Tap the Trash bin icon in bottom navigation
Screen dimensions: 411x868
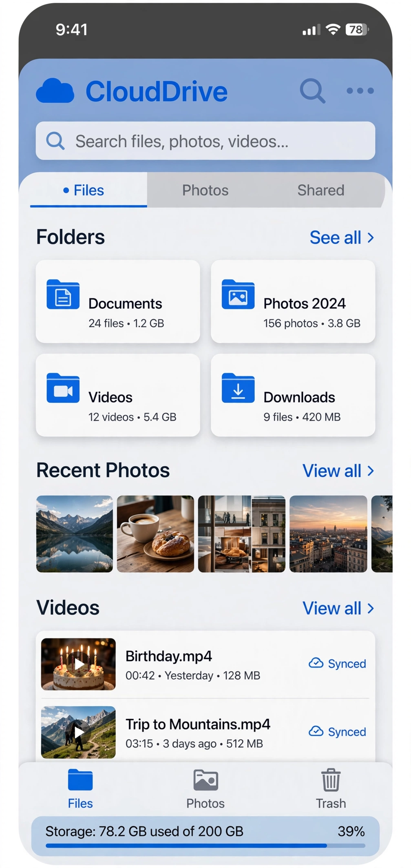(331, 780)
